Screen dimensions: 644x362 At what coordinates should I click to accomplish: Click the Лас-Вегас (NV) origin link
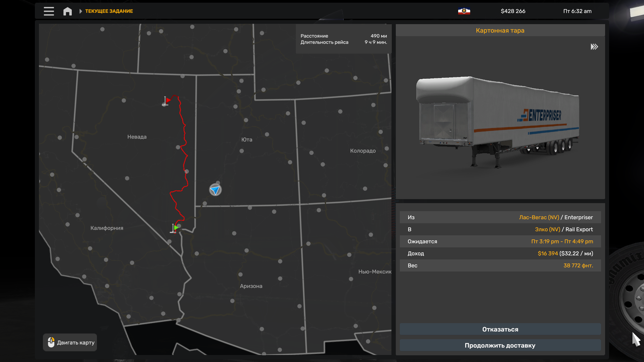click(x=539, y=217)
